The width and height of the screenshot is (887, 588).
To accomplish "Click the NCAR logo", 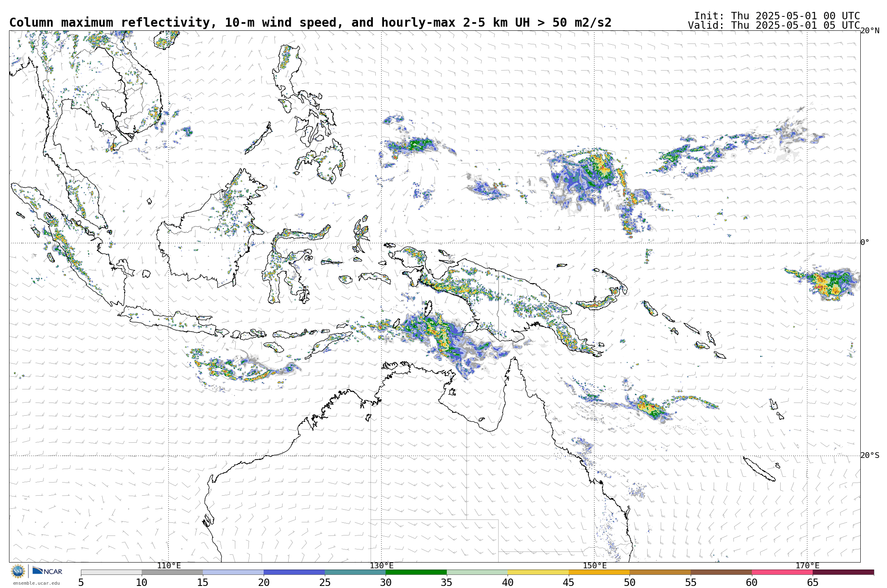I will [47, 571].
